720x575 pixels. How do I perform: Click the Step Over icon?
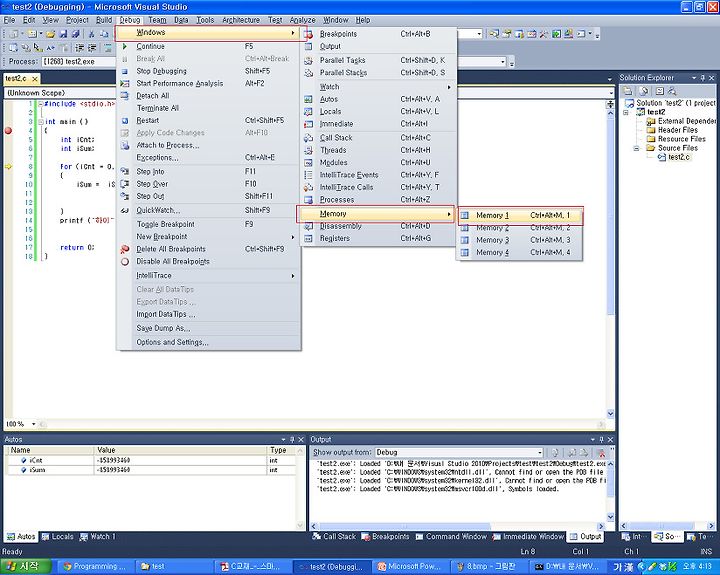point(124,184)
